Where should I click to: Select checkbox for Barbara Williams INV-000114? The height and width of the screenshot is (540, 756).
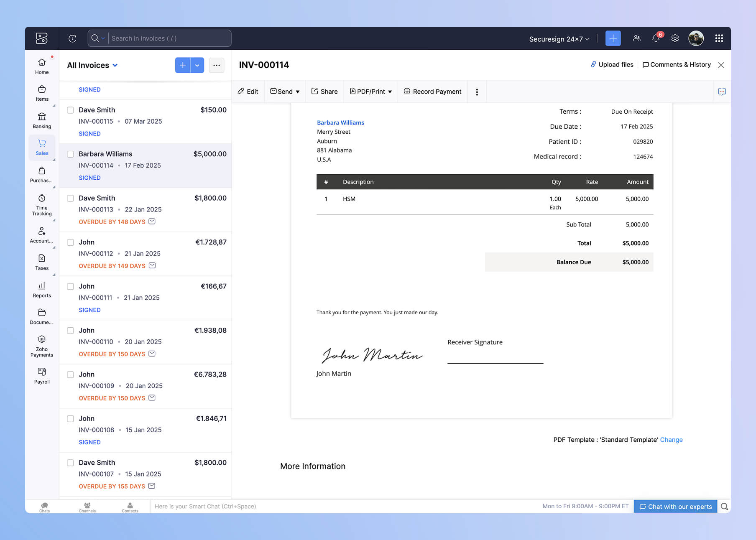pos(71,154)
